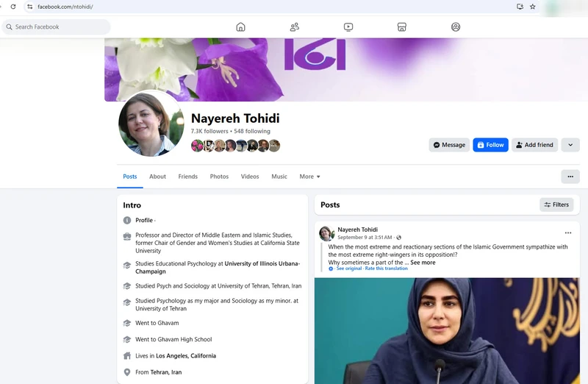The width and height of the screenshot is (588, 384).
Task: Open University of Illinois Urbana-Champaign link
Action: 262,264
